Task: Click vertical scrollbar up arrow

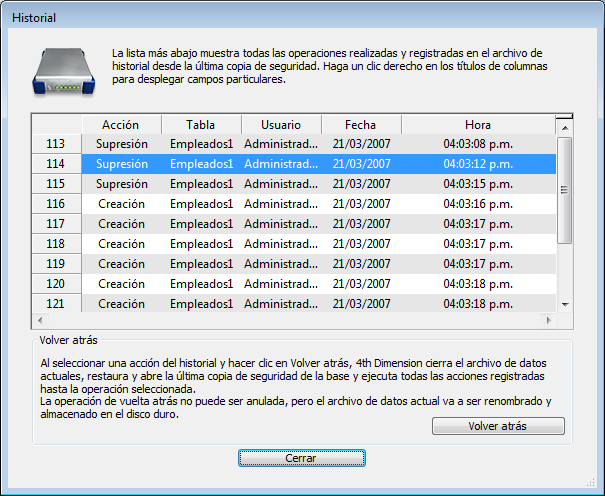Action: [x=564, y=127]
